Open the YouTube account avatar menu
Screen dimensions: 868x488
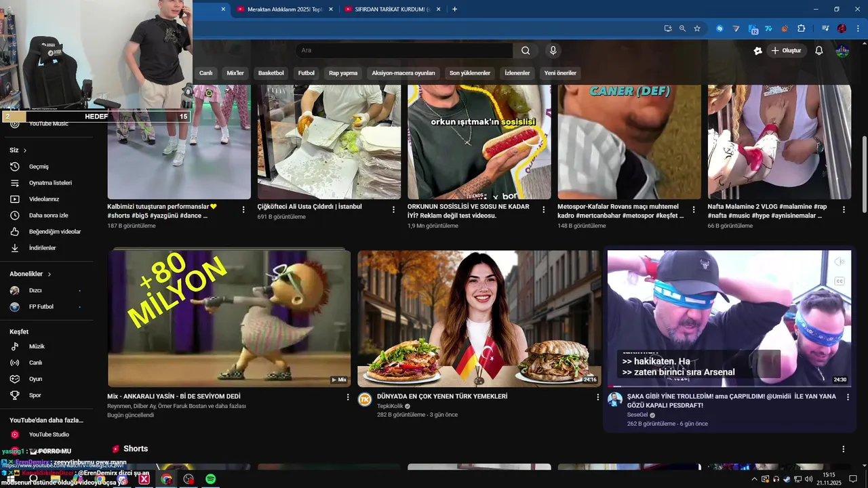click(842, 51)
